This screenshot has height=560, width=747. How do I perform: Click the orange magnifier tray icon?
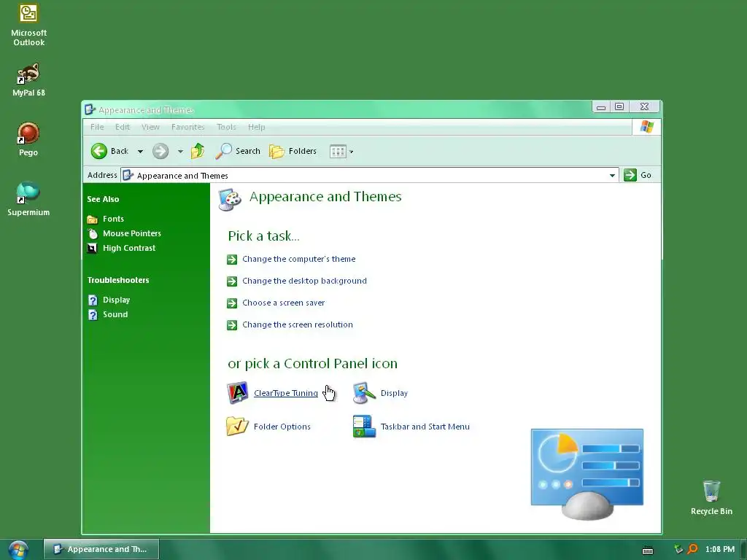(x=693, y=549)
